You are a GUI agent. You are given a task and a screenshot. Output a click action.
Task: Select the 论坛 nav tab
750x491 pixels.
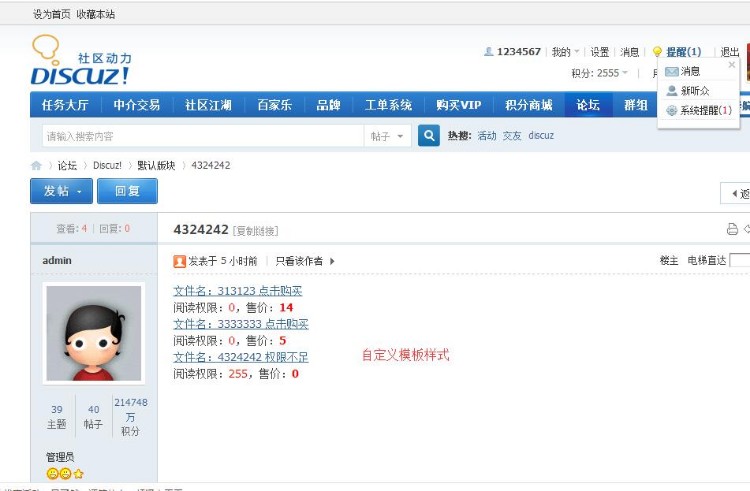pos(588,105)
